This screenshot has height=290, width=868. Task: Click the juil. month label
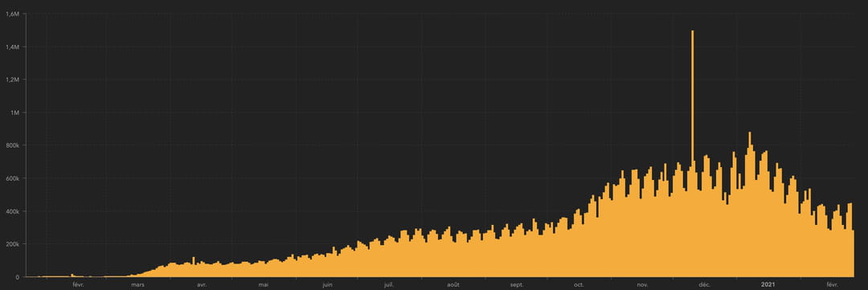coord(389,284)
